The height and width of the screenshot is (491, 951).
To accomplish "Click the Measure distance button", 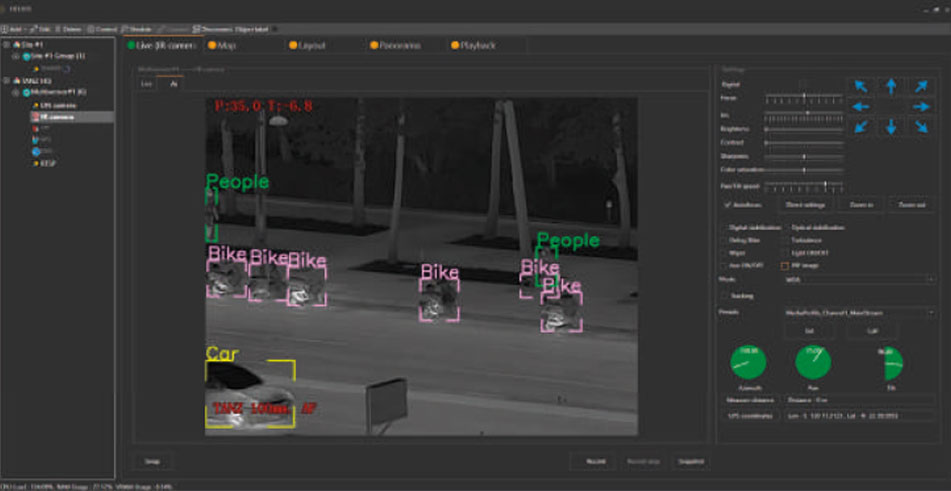I will [x=750, y=400].
